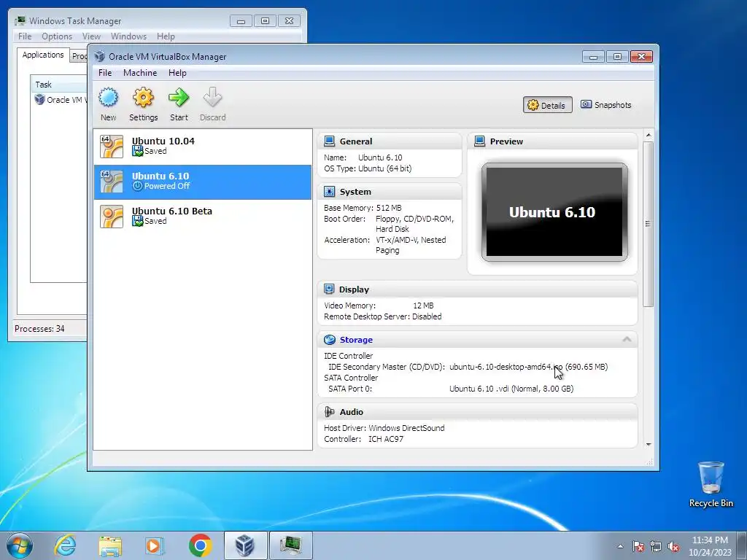This screenshot has width=747, height=560.
Task: Open the General section header
Action: point(356,141)
